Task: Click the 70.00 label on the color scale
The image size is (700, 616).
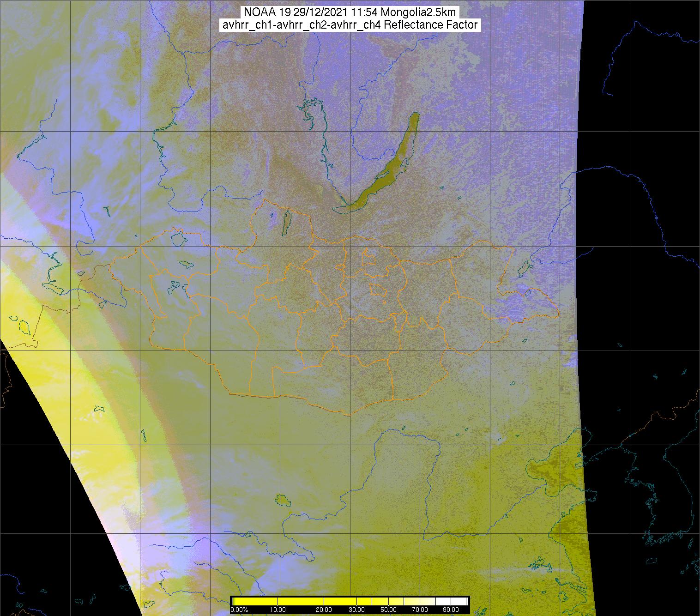Action: [x=420, y=610]
